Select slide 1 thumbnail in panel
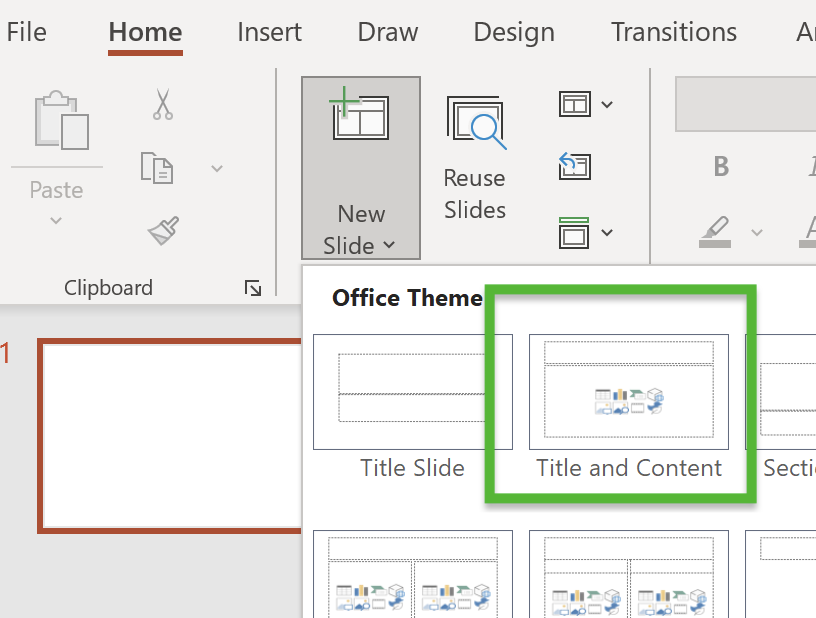The width and height of the screenshot is (816, 618). (170, 436)
